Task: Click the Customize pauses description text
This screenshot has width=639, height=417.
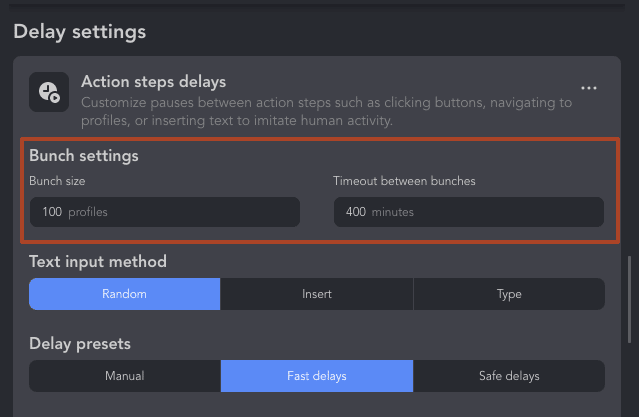Action: coord(326,111)
